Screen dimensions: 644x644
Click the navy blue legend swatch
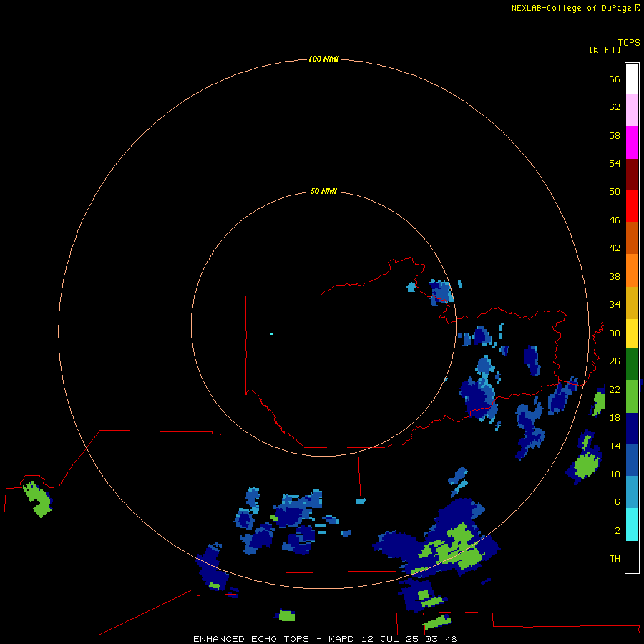(632, 429)
